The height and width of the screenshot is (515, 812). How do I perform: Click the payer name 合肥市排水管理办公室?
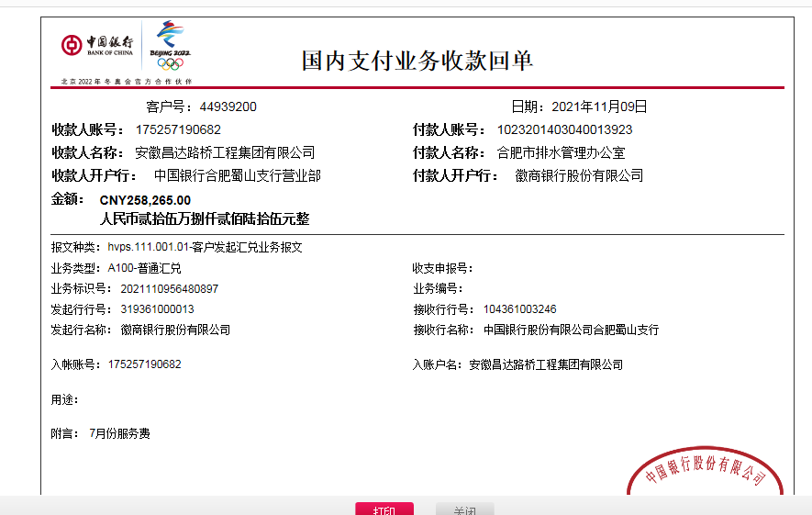(561, 152)
